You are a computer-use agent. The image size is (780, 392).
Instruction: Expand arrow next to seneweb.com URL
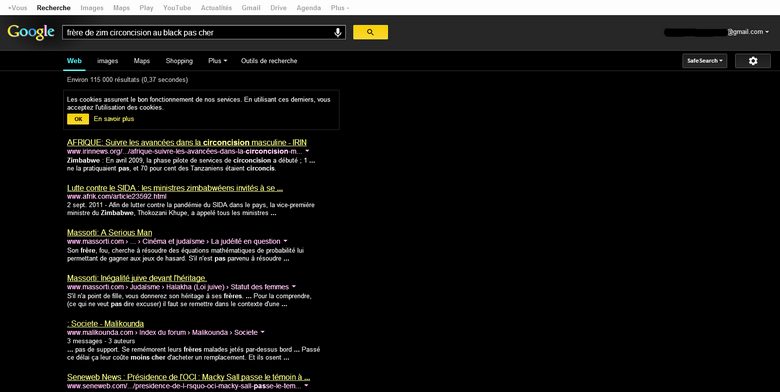pos(305,386)
